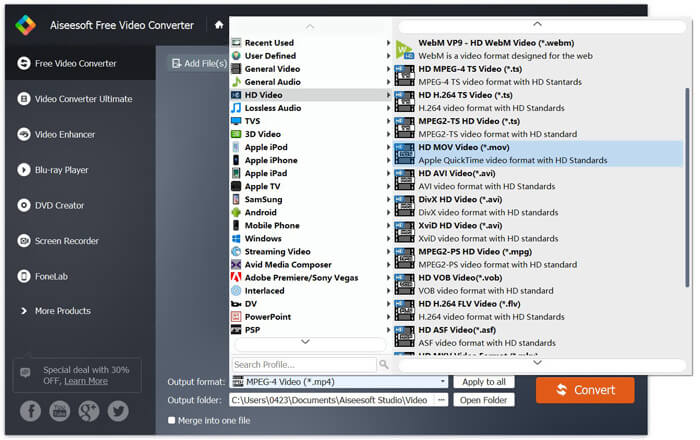Click the Output folder path field

(332, 400)
